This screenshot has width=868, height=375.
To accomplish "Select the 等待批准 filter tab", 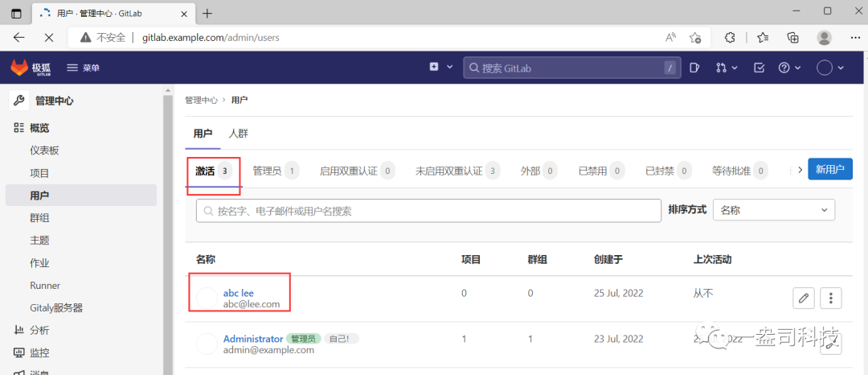I will coord(740,171).
